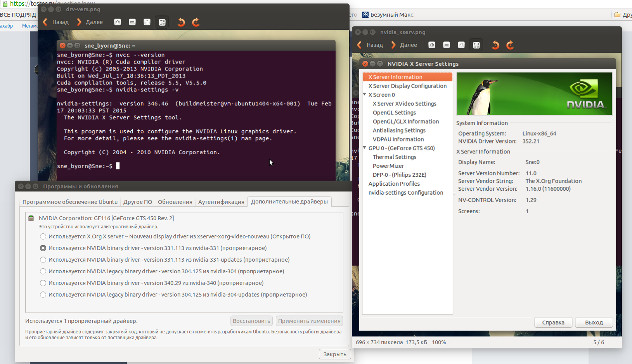Click the Мегамо bookmark in the browser
The image size is (632, 364).
30,26
